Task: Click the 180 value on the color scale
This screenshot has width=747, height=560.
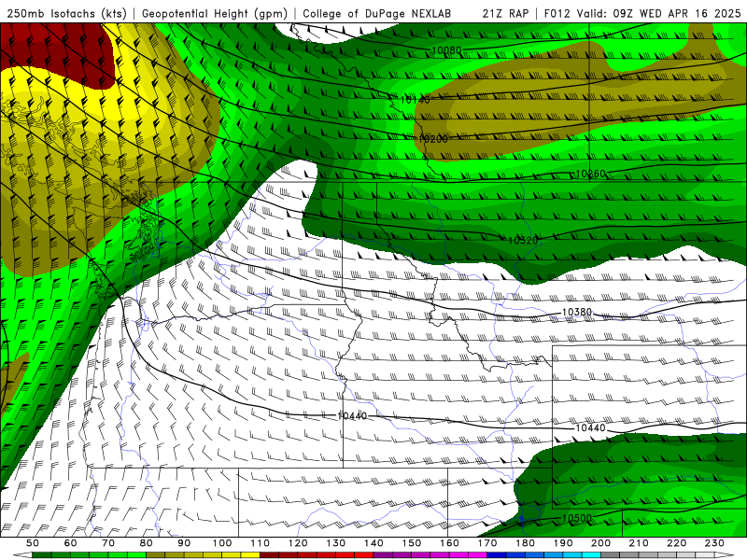Action: [526, 543]
